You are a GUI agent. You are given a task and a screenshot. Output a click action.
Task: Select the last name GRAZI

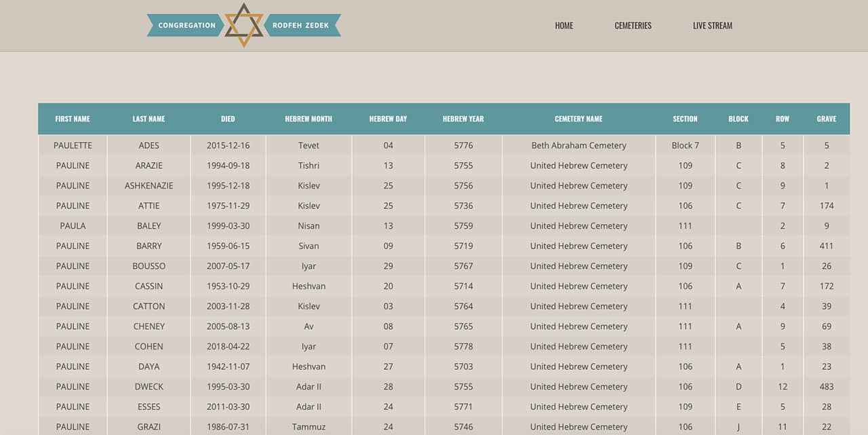(x=149, y=427)
